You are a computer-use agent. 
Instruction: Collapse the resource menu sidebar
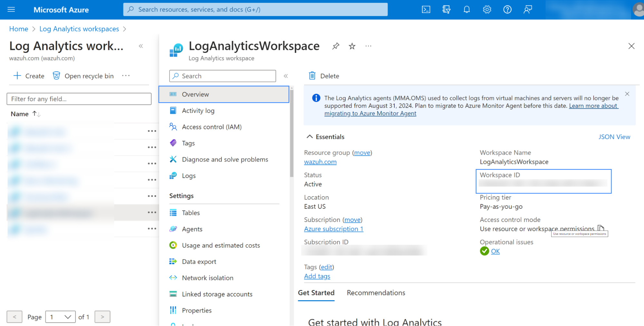286,76
